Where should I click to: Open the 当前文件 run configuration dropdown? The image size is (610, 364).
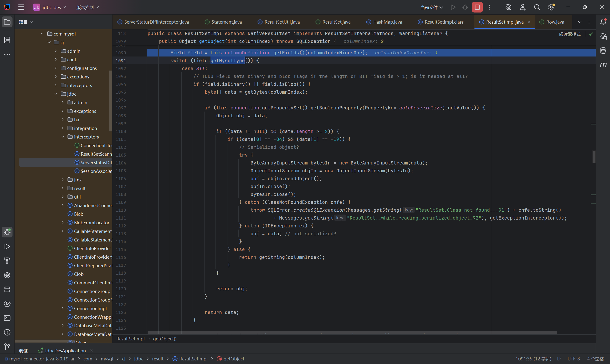tap(431, 7)
